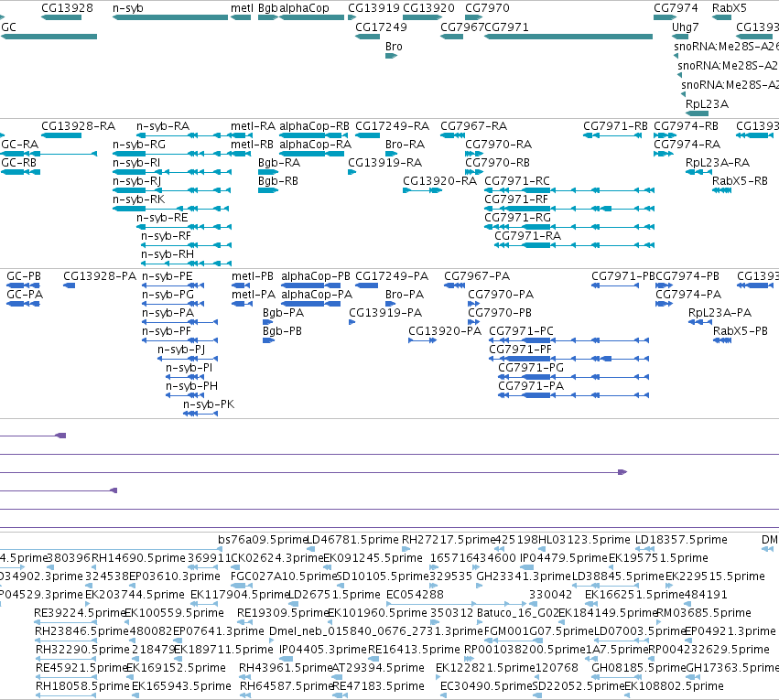This screenshot has width=779, height=700.
Task: Click the CG7974-RB transcript label
Action: (x=687, y=126)
